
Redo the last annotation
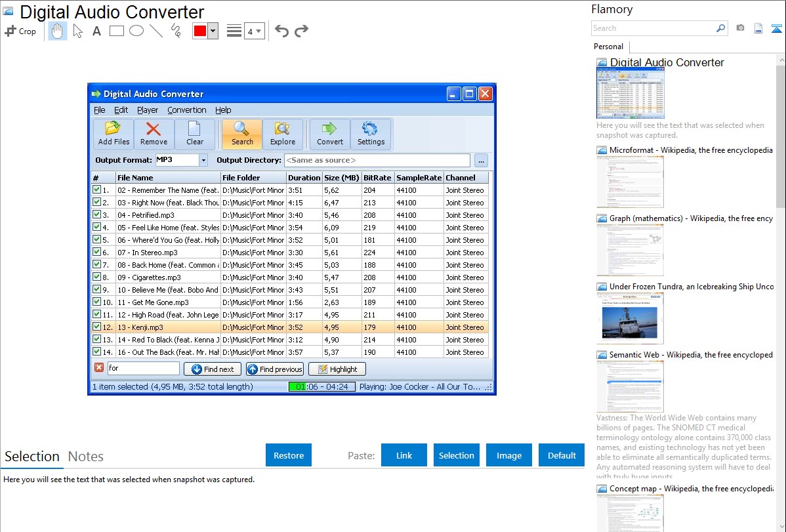[x=301, y=31]
